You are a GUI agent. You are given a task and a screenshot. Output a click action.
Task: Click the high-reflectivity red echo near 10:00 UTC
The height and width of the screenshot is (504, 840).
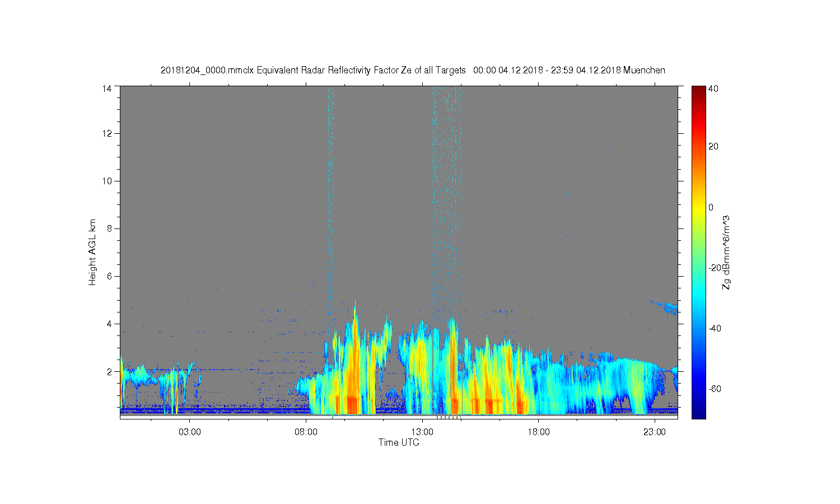coord(352,403)
